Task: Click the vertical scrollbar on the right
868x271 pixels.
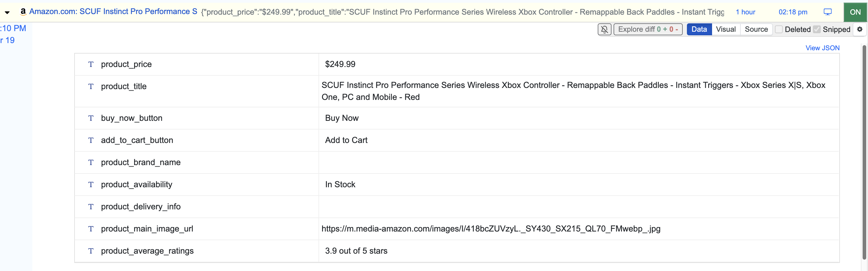Action: pos(864,151)
